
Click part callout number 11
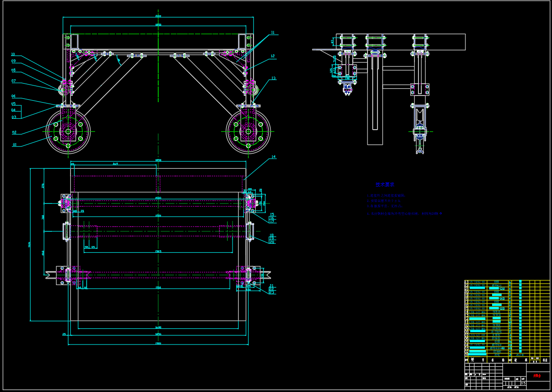pyautogui.click(x=273, y=33)
